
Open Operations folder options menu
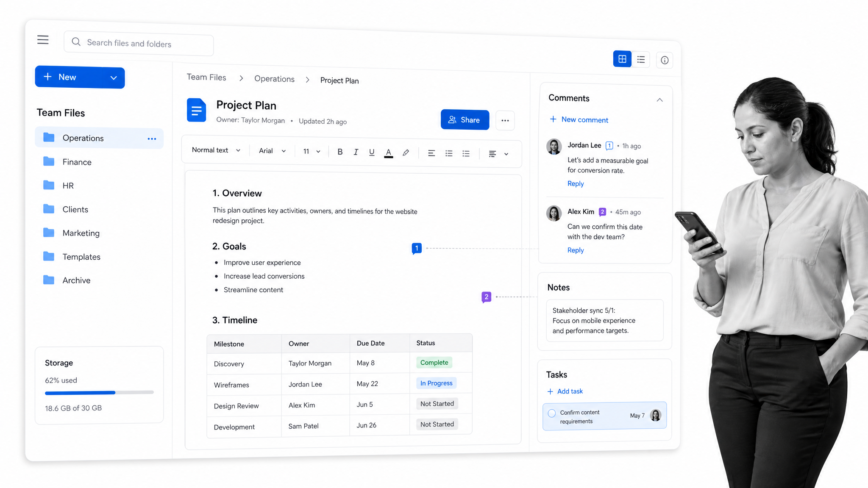(x=152, y=139)
